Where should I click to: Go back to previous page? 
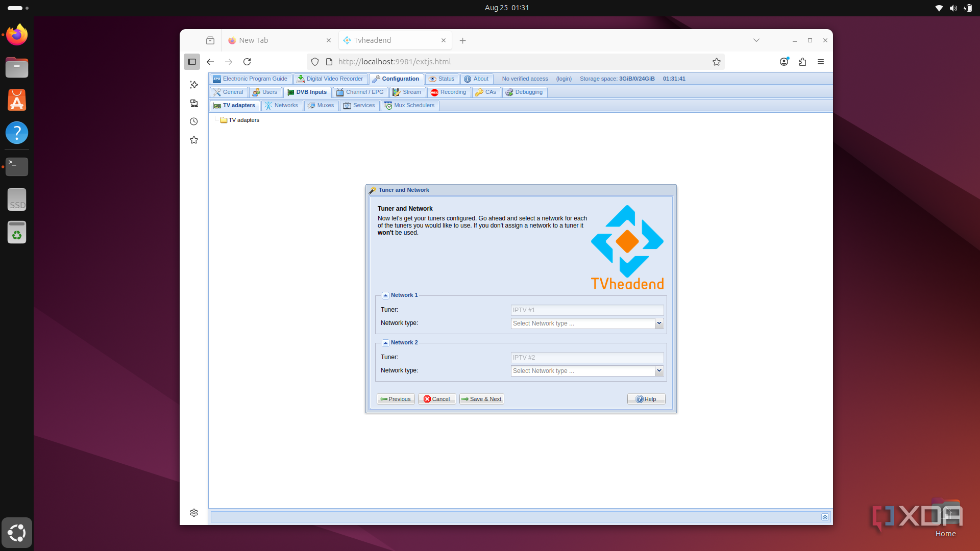pos(210,62)
